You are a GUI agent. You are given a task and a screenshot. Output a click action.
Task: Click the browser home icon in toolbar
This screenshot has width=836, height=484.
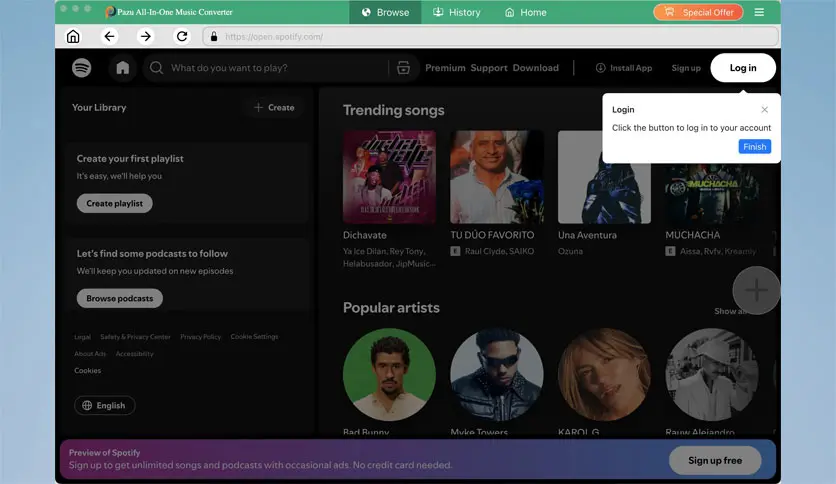[73, 36]
